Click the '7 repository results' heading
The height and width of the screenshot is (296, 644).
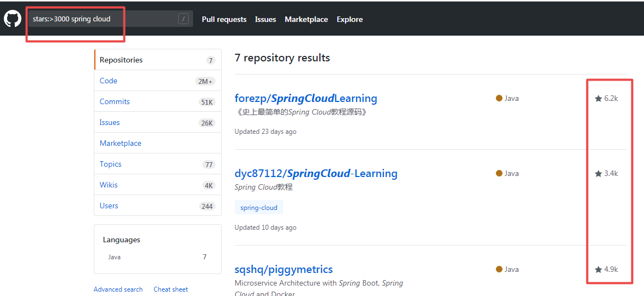point(282,58)
